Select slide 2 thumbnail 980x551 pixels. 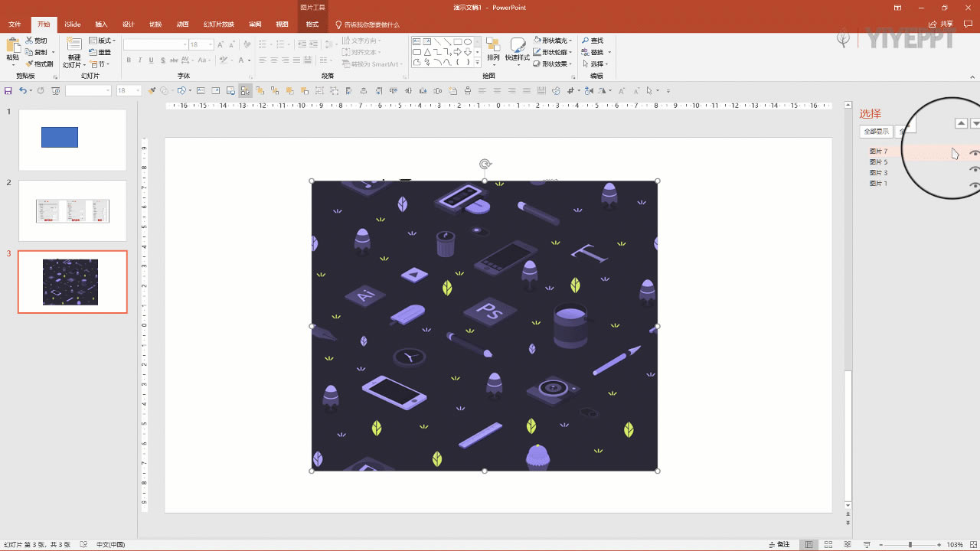(72, 210)
